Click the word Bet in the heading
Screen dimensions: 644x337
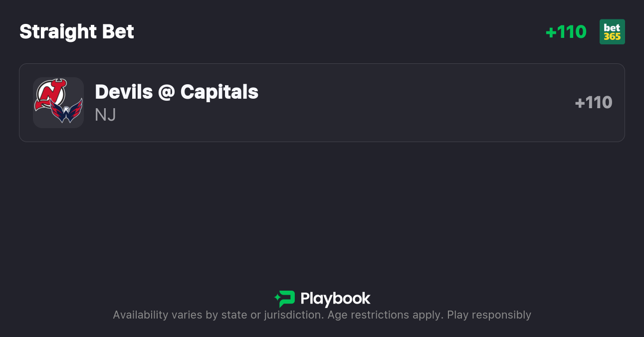click(x=118, y=32)
